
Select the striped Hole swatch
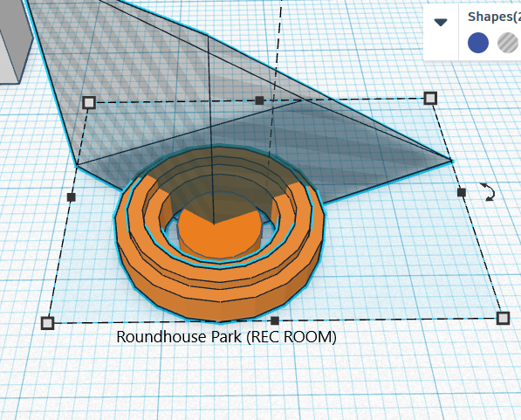click(x=508, y=43)
